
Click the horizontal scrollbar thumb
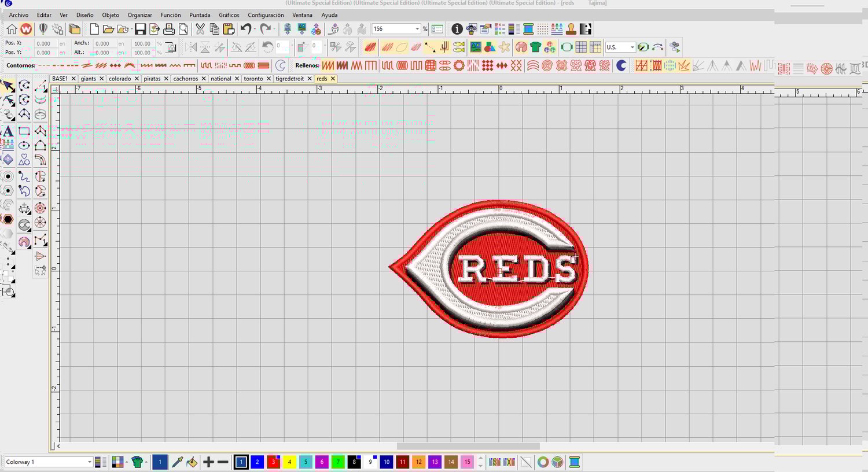click(x=468, y=446)
